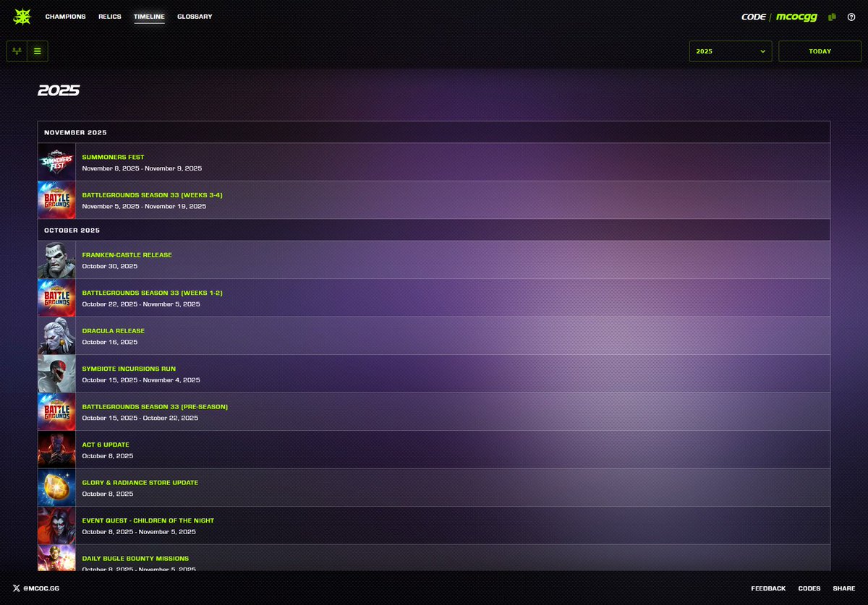Viewport: 868px width, 605px height.
Task: Open the Dracula Release title
Action: 113,331
